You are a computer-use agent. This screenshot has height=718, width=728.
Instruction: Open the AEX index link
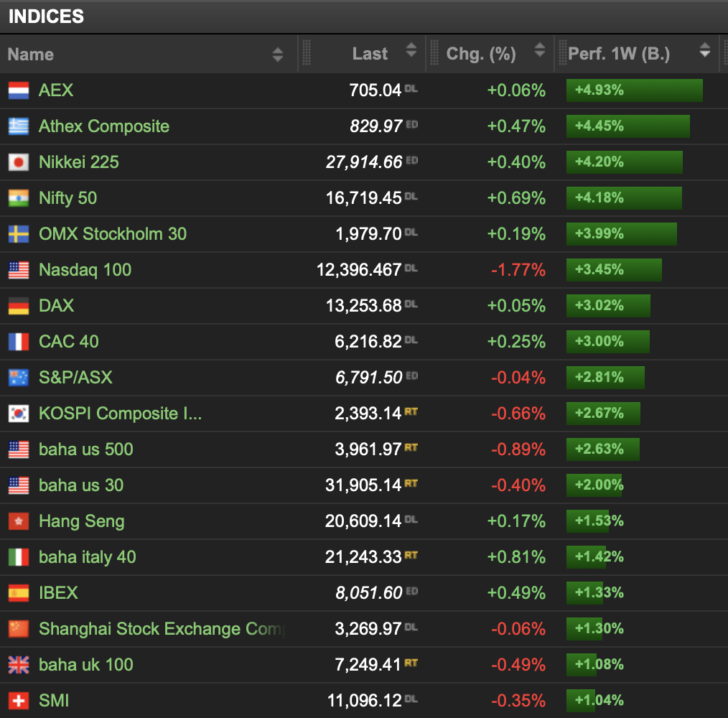(56, 90)
